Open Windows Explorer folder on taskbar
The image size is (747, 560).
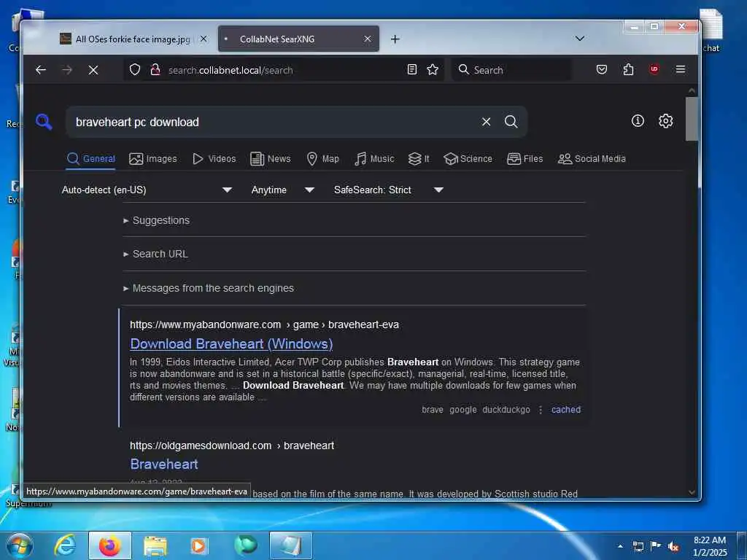coord(155,546)
